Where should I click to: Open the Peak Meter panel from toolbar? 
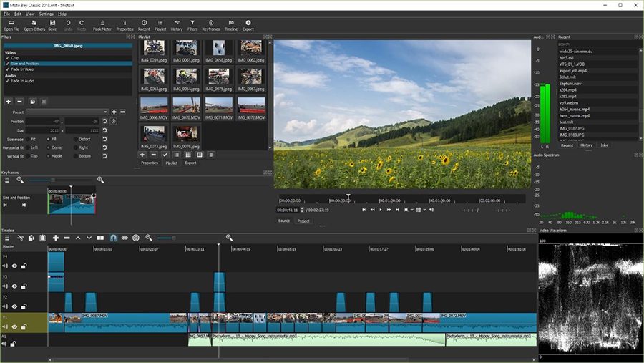click(102, 26)
